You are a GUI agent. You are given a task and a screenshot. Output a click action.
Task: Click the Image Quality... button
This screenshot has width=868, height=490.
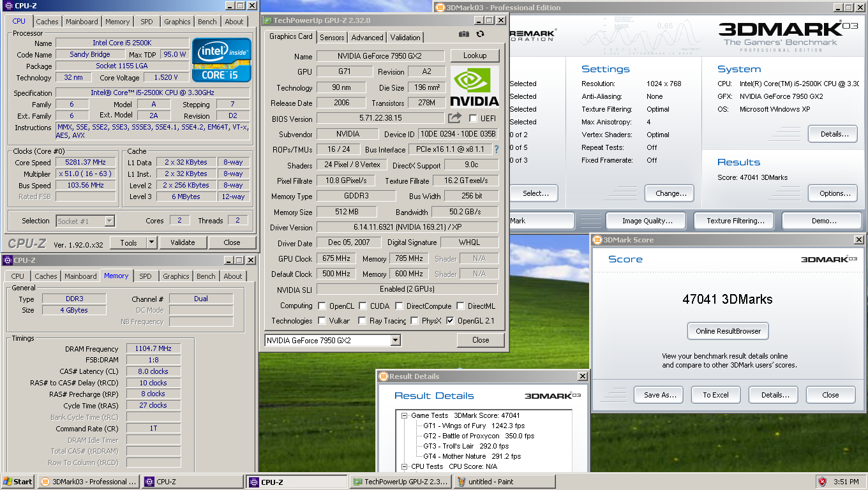click(x=647, y=221)
